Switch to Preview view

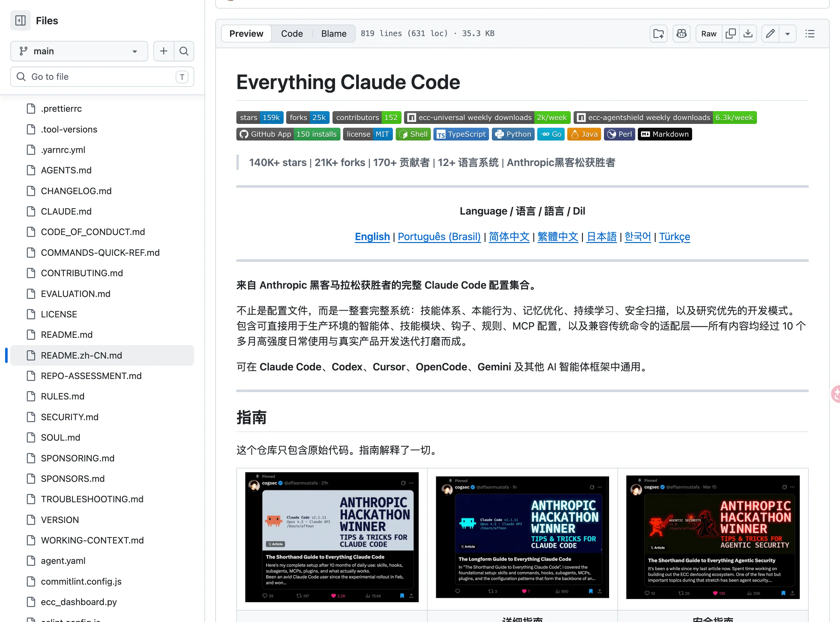(x=246, y=34)
